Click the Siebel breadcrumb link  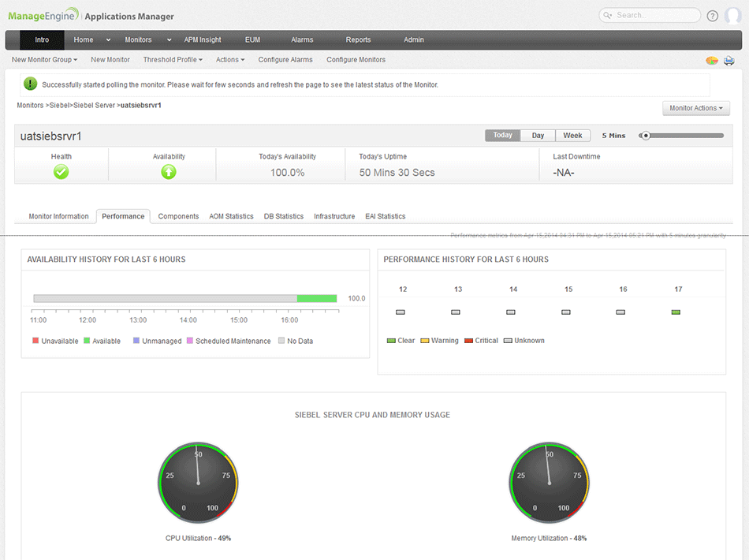59,105
